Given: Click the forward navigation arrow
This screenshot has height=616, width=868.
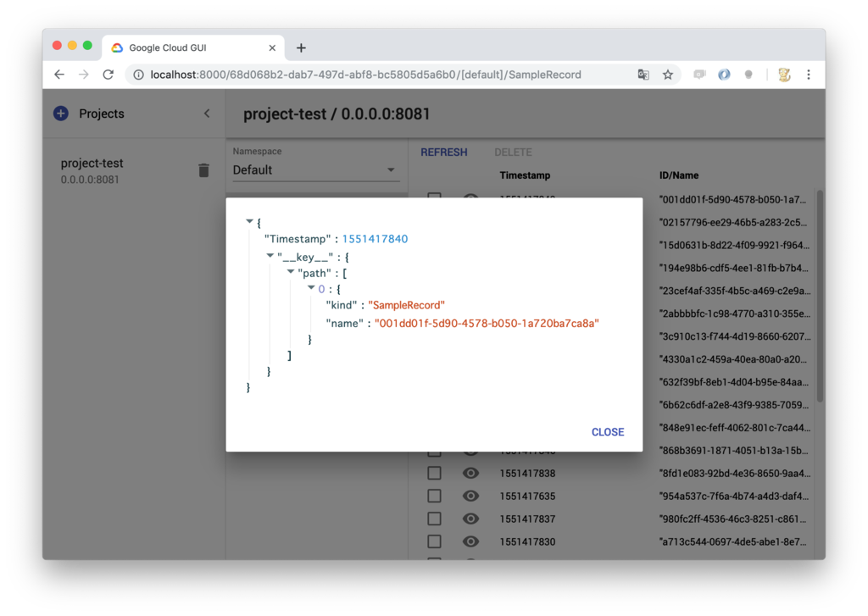Looking at the screenshot, I should pos(84,75).
